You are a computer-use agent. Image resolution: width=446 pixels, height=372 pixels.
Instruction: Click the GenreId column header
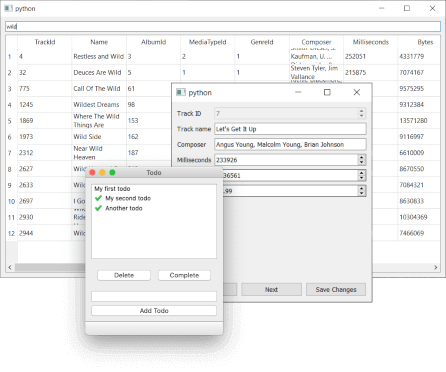point(262,42)
